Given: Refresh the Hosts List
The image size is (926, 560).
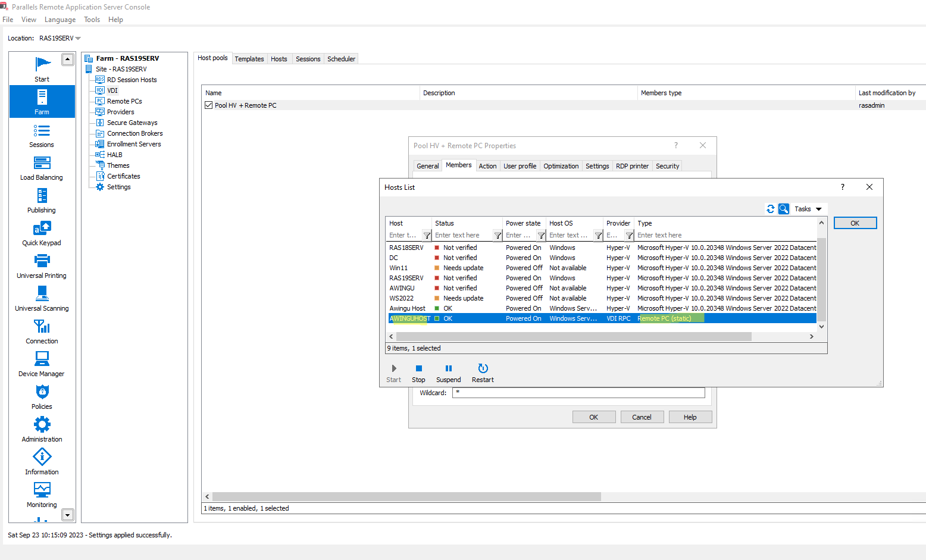Looking at the screenshot, I should pyautogui.click(x=771, y=209).
